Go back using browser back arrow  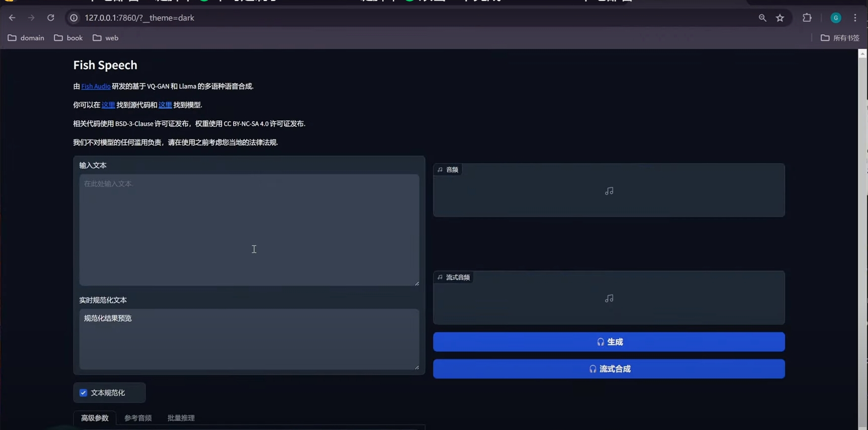pos(12,18)
